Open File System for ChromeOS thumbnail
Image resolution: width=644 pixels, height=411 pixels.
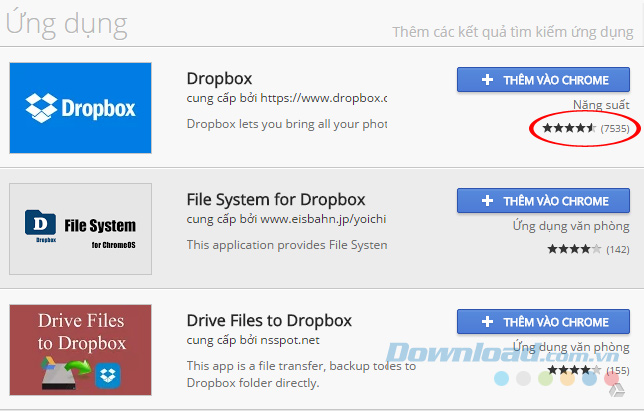tap(80, 229)
